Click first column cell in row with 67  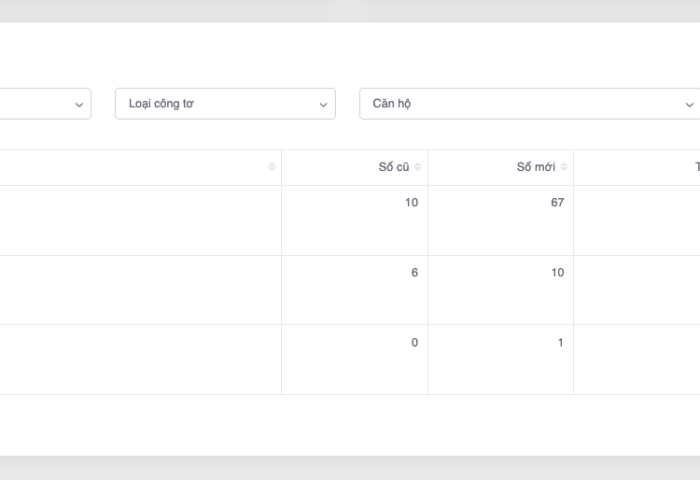click(x=140, y=220)
